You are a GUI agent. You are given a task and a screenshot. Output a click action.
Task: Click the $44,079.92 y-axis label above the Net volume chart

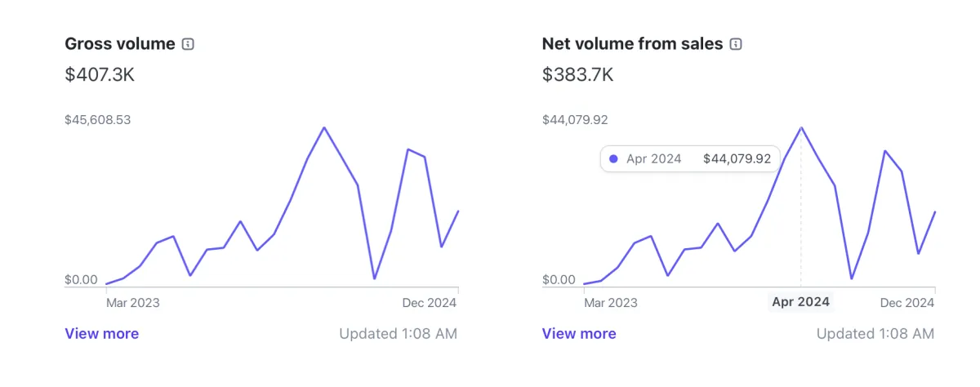575,120
